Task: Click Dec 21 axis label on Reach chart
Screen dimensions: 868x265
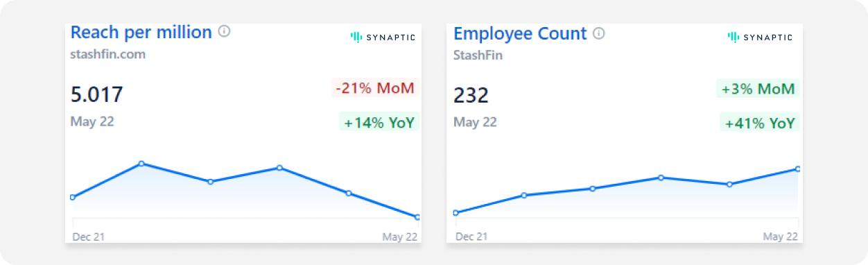Action: tap(89, 237)
